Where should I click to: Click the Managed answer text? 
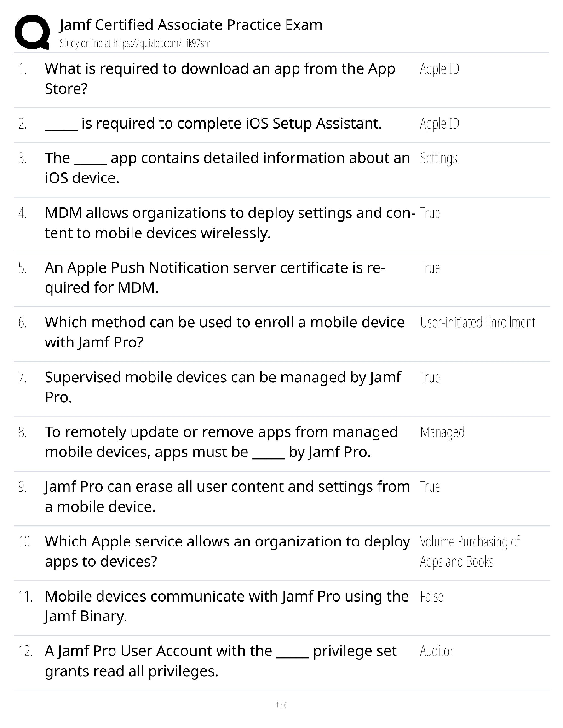pos(442,432)
